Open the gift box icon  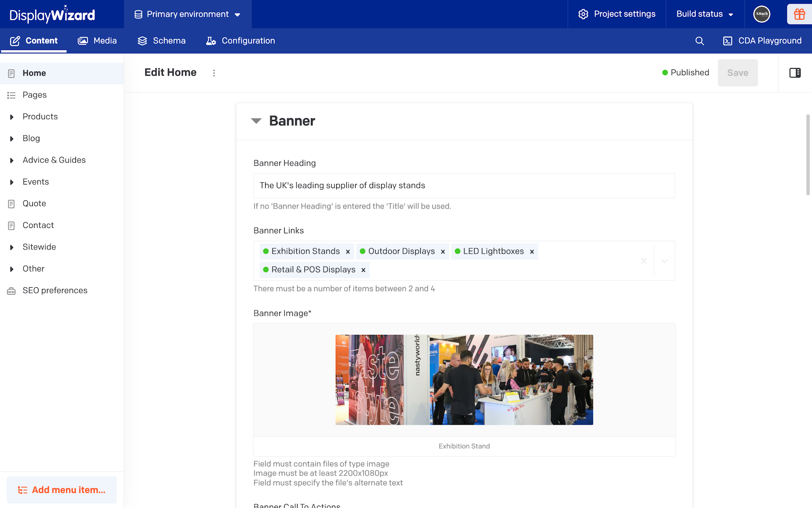(799, 14)
